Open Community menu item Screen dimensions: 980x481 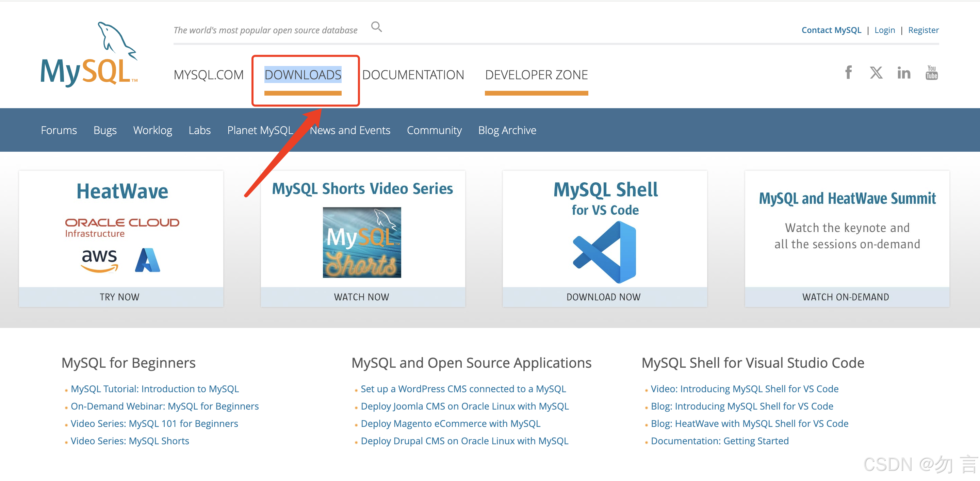click(435, 130)
